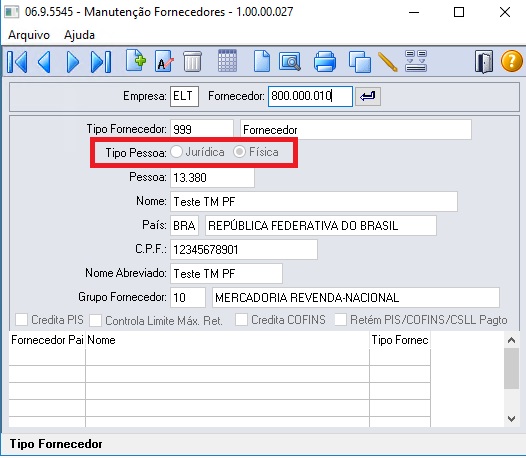Click the Mercadoria Revenda-Nacional field
Image resolution: width=526 pixels, height=458 pixels.
(356, 298)
